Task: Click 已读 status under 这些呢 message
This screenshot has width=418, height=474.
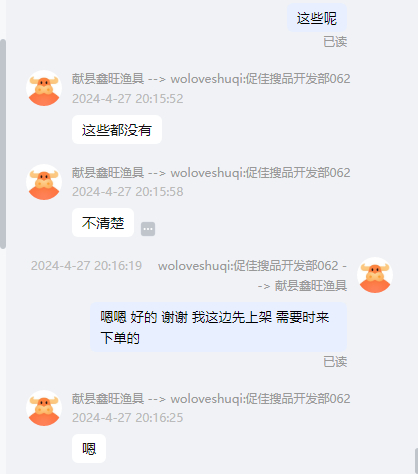Action: tap(335, 42)
